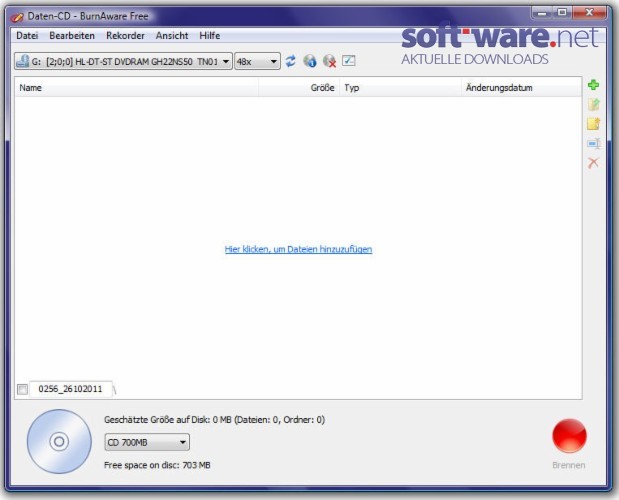Open the Bearbeiten menu

tap(72, 36)
